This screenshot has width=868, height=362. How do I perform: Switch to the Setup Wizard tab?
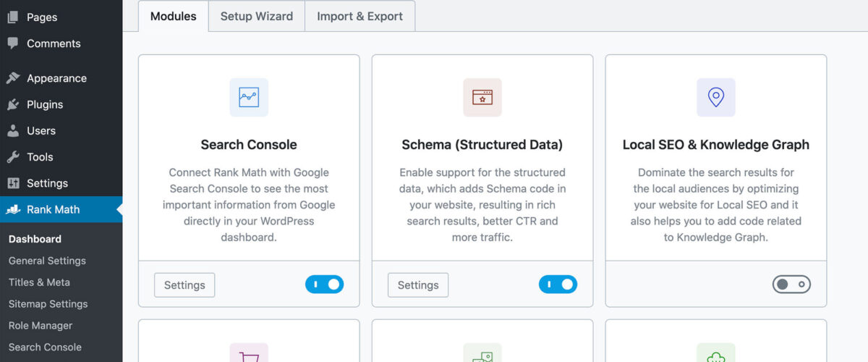point(257,16)
